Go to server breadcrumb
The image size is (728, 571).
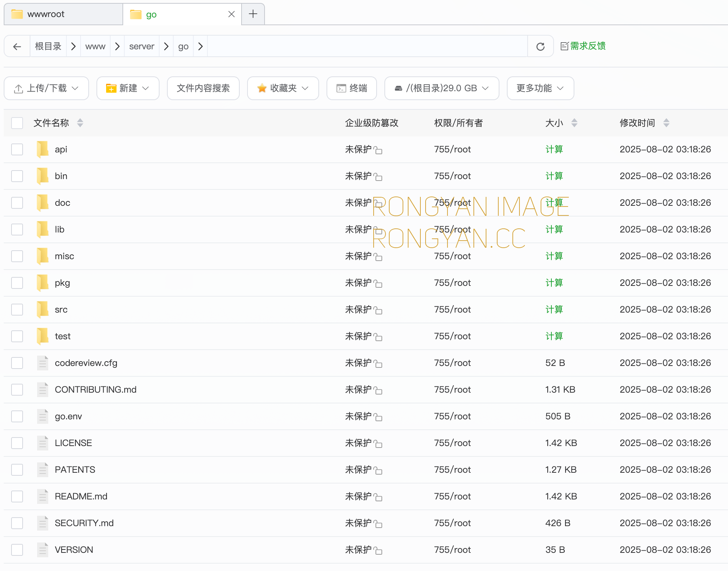point(142,46)
